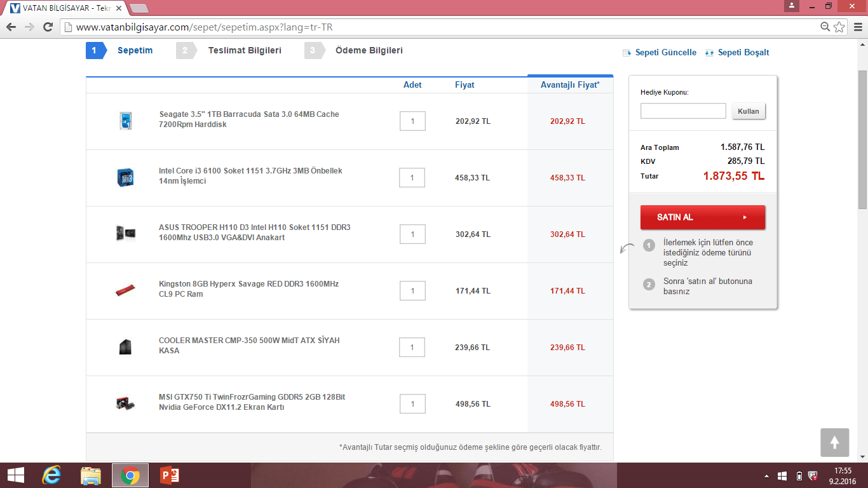This screenshot has height=488, width=868.
Task: Open the Seagate Barracuda harddisk thumbnail
Action: (125, 121)
